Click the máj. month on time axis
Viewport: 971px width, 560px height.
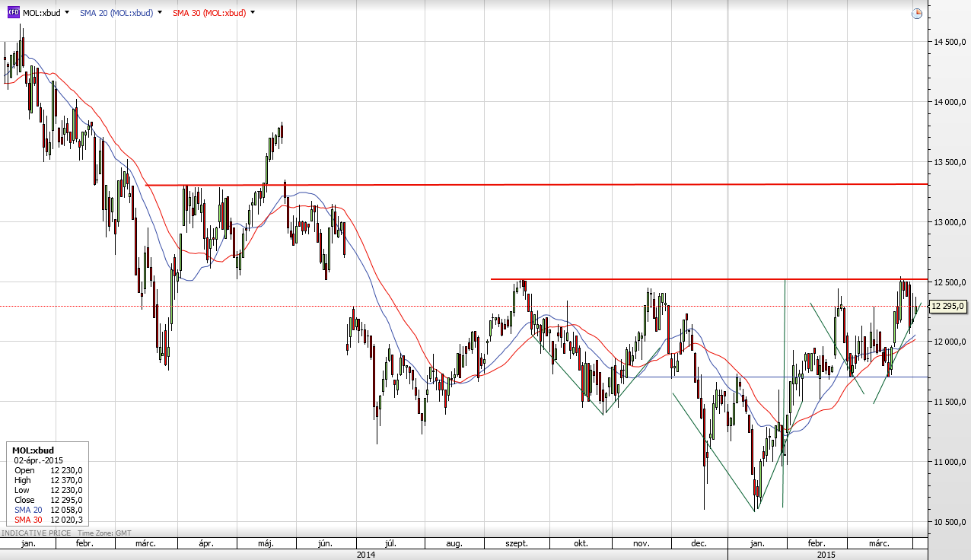[x=266, y=544]
